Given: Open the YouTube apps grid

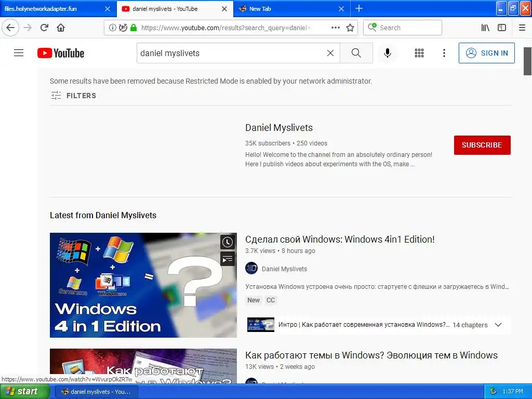Looking at the screenshot, I should click(419, 53).
